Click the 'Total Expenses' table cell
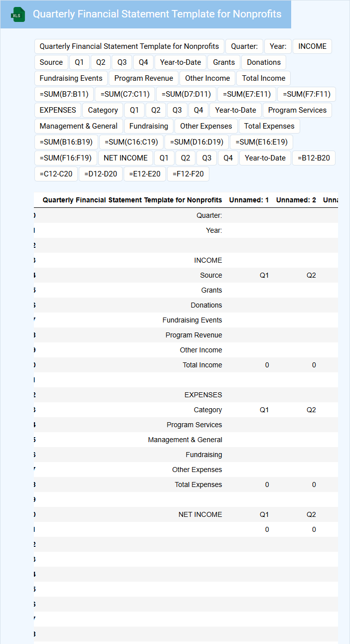Viewport: 350px width, 644px height. pyautogui.click(x=198, y=484)
